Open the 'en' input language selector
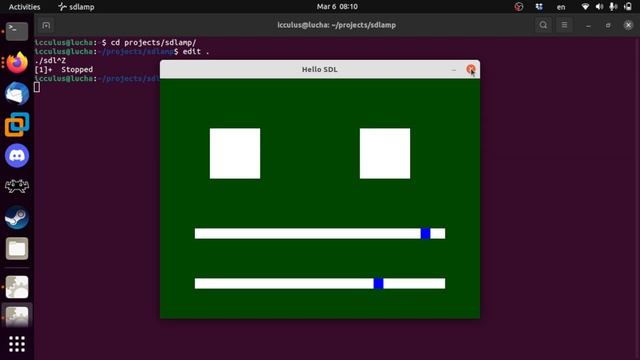Viewport: 640px width, 360px height. (x=561, y=7)
